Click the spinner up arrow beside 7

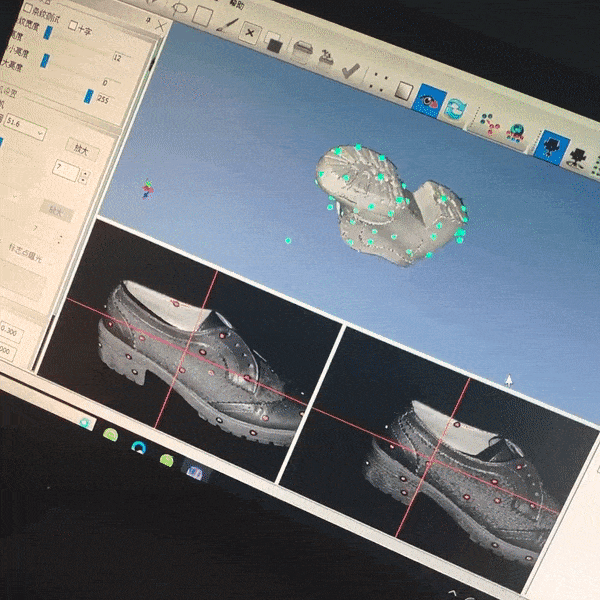[85, 173]
